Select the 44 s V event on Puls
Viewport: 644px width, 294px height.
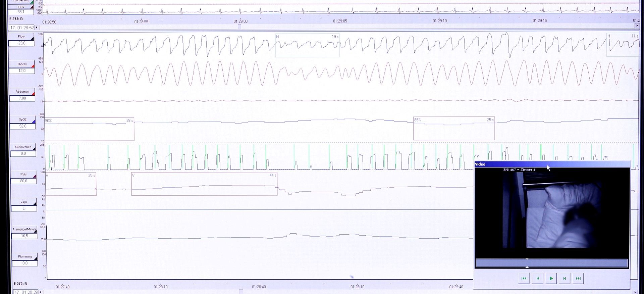pyautogui.click(x=204, y=184)
